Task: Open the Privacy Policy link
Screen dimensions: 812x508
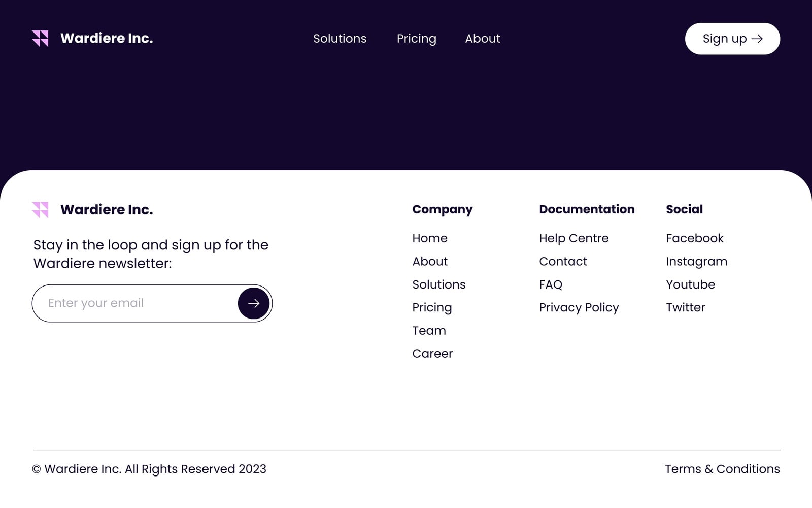Action: [579, 308]
